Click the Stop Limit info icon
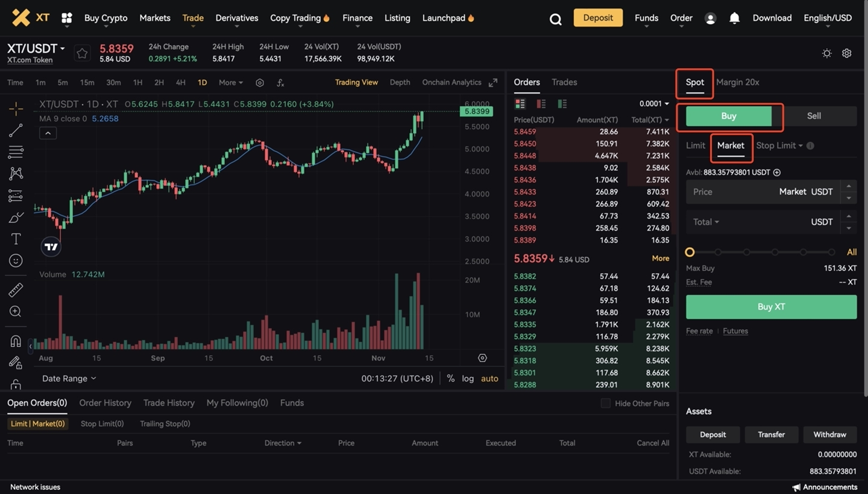The height and width of the screenshot is (494, 868). click(x=810, y=145)
